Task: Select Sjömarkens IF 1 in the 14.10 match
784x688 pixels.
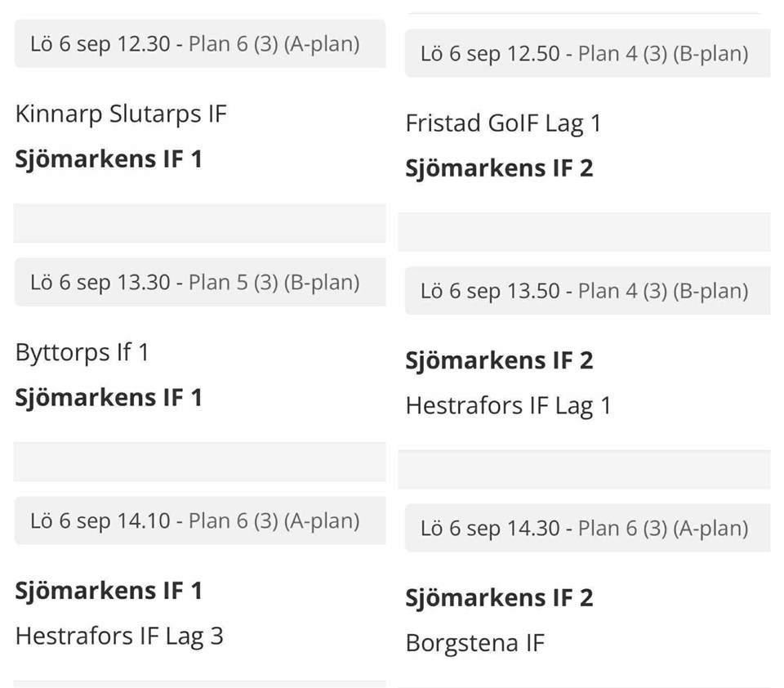Action: tap(109, 591)
